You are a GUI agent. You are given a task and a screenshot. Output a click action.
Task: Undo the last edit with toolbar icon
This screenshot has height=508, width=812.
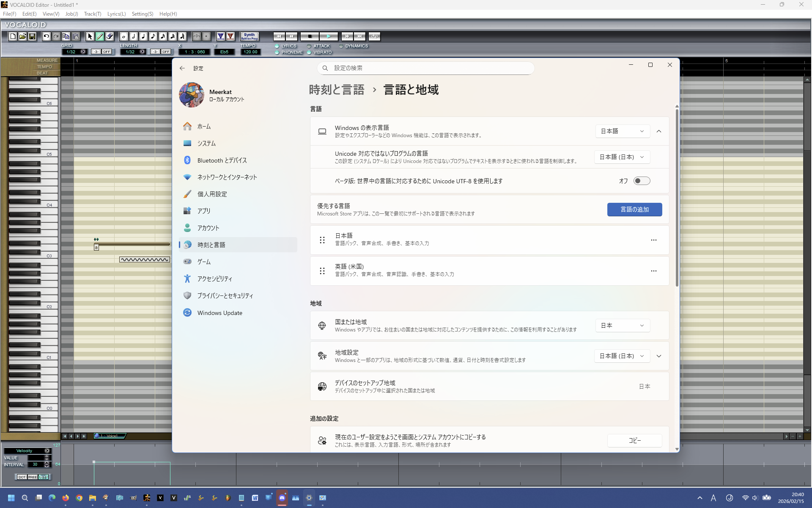coord(46,36)
